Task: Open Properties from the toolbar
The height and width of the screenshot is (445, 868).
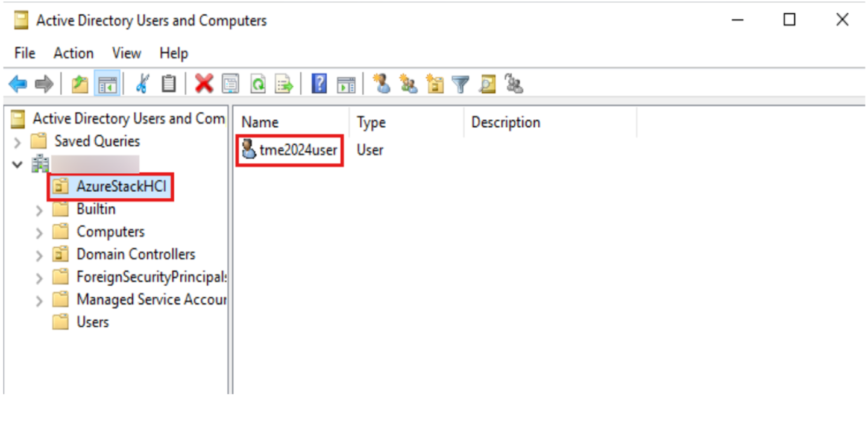Action: (230, 84)
